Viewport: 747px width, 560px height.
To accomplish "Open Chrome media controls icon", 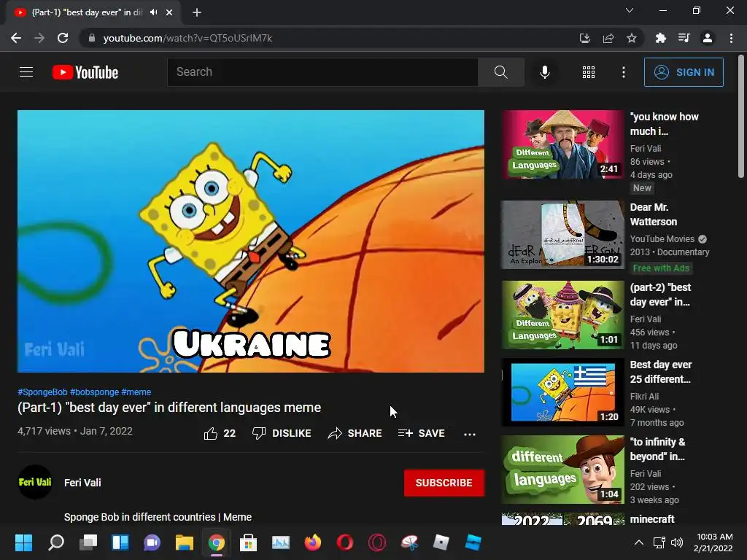I will 684,38.
